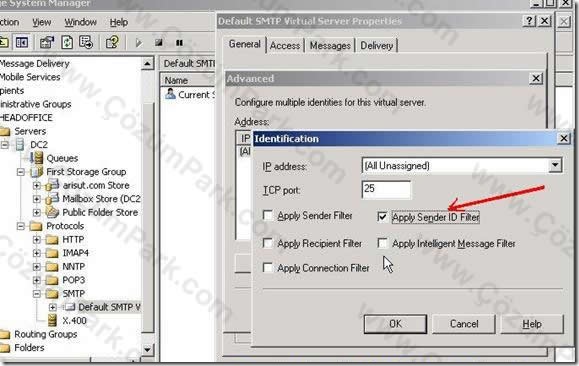The height and width of the screenshot is (366, 579).
Task: Enable the Apply Connection Filter checkbox
Action: point(268,267)
